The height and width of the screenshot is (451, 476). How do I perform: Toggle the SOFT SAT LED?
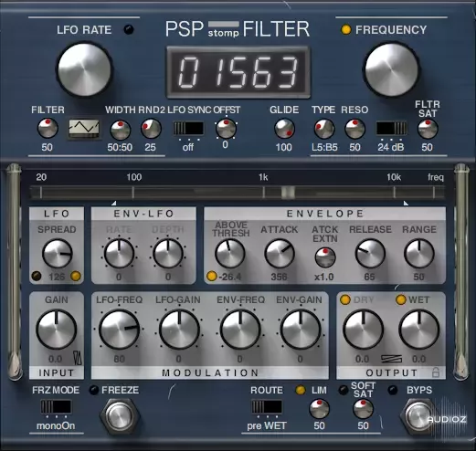(344, 390)
